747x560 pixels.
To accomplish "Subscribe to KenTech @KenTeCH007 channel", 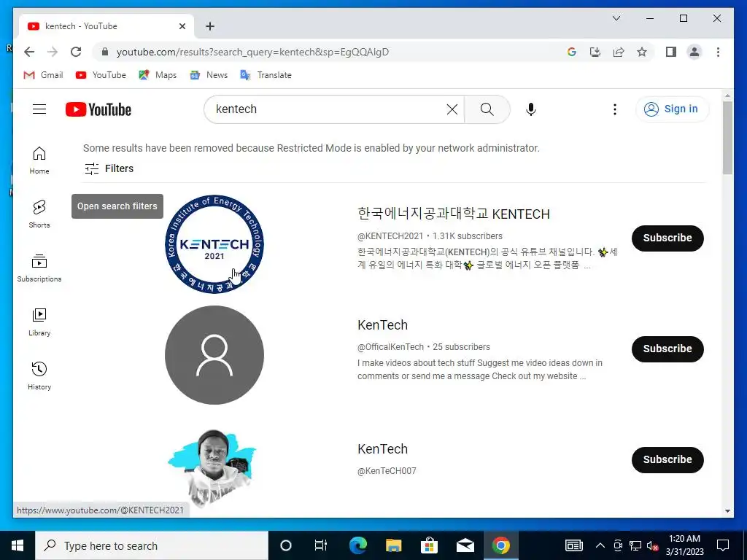I will [x=667, y=460].
